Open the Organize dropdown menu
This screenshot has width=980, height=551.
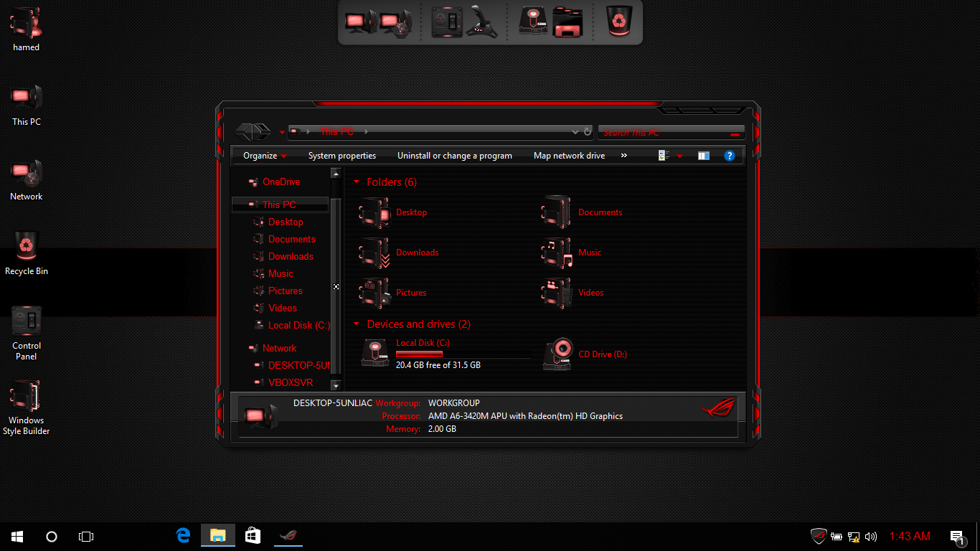(263, 155)
